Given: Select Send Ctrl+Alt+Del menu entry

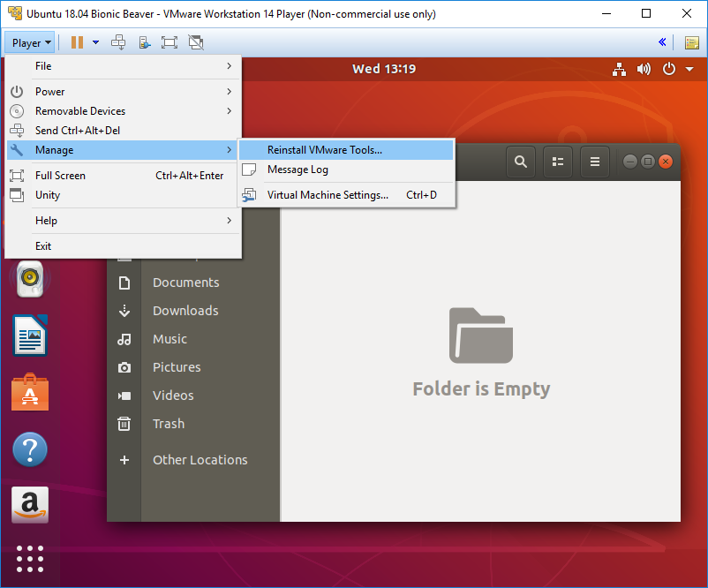Looking at the screenshot, I should [x=124, y=131].
